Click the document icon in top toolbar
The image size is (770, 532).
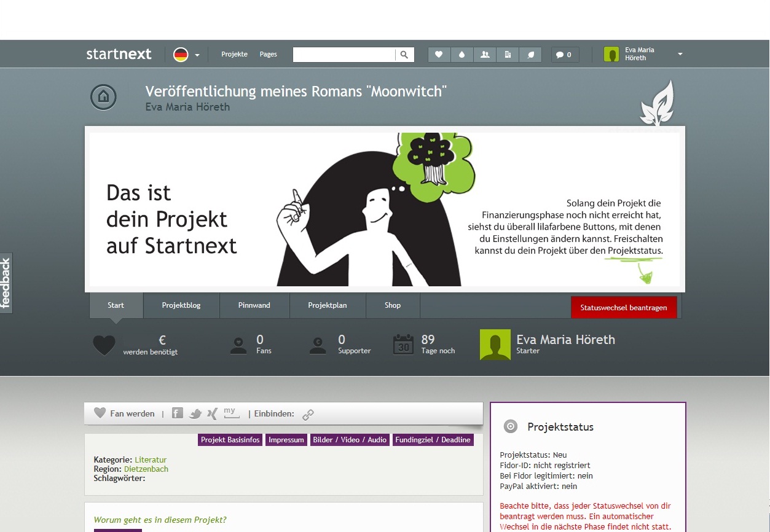(x=508, y=55)
